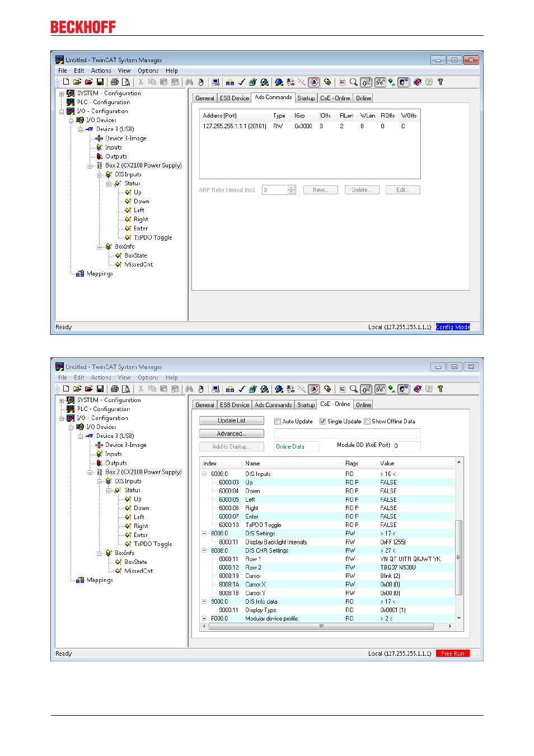Collapse Device 3 (USB) node in Config Mode window
Image resolution: width=534 pixels, height=756 pixels.
pyautogui.click(x=81, y=129)
